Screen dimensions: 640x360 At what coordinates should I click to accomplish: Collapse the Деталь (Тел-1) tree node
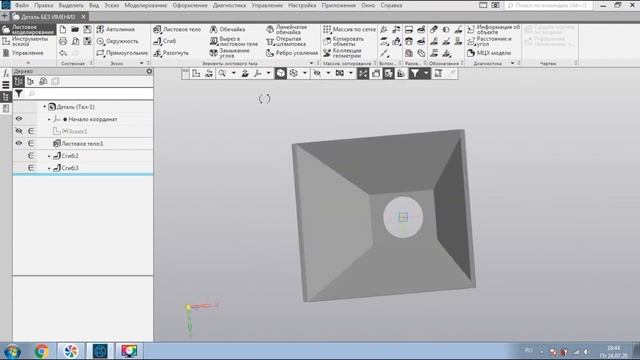(44, 107)
